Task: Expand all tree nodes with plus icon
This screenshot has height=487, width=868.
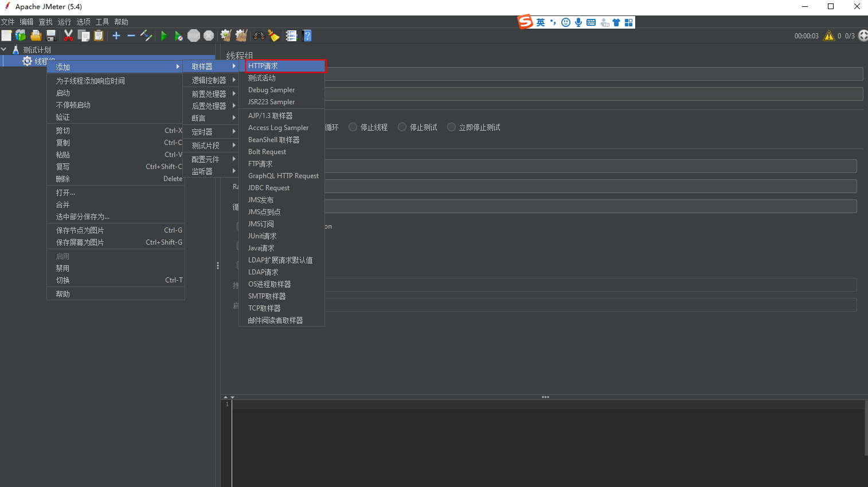Action: [116, 36]
